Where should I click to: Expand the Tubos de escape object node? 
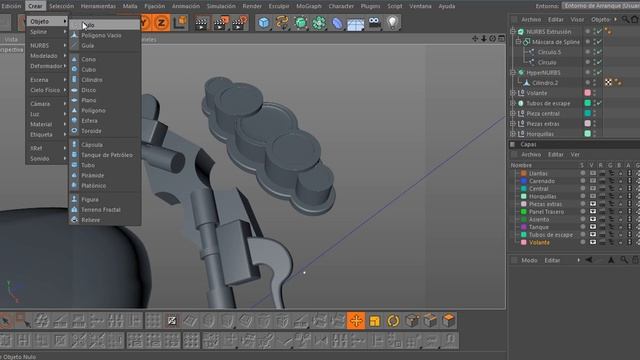pyautogui.click(x=513, y=103)
